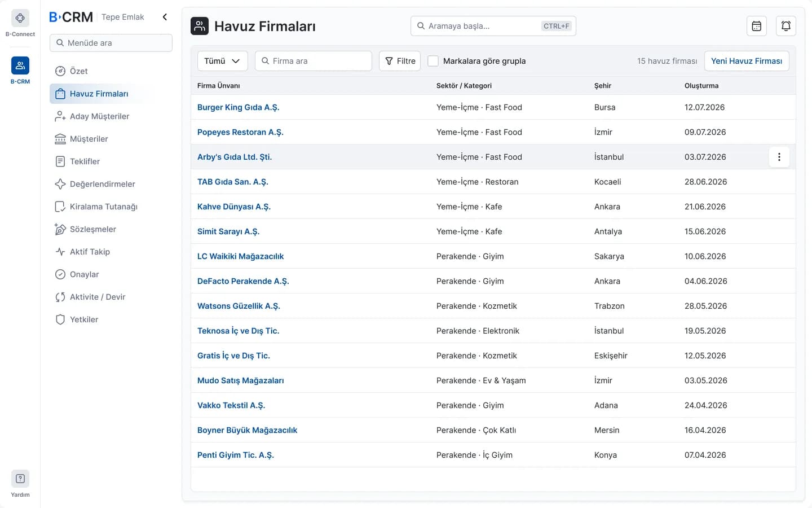The height and width of the screenshot is (508, 812).
Task: Click the Filtre funnel button
Action: 400,61
